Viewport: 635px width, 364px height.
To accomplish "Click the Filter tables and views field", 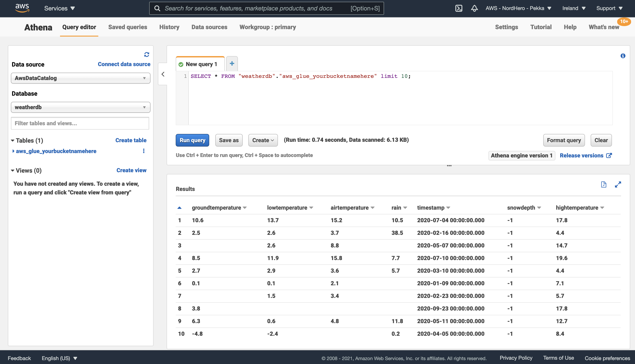I will point(80,123).
